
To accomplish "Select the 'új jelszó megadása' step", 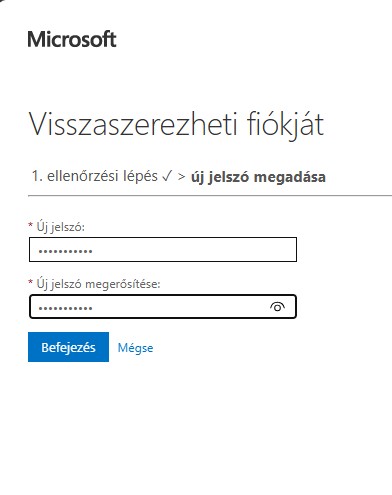I will (258, 177).
